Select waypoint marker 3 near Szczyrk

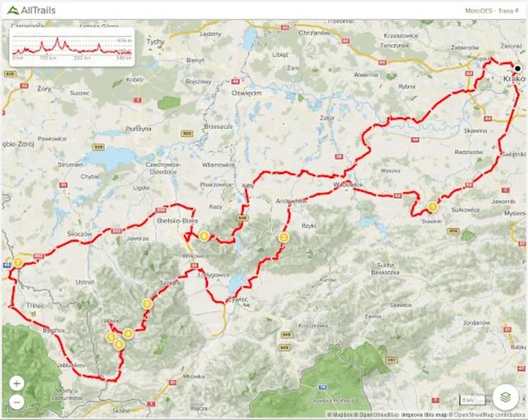[147, 304]
